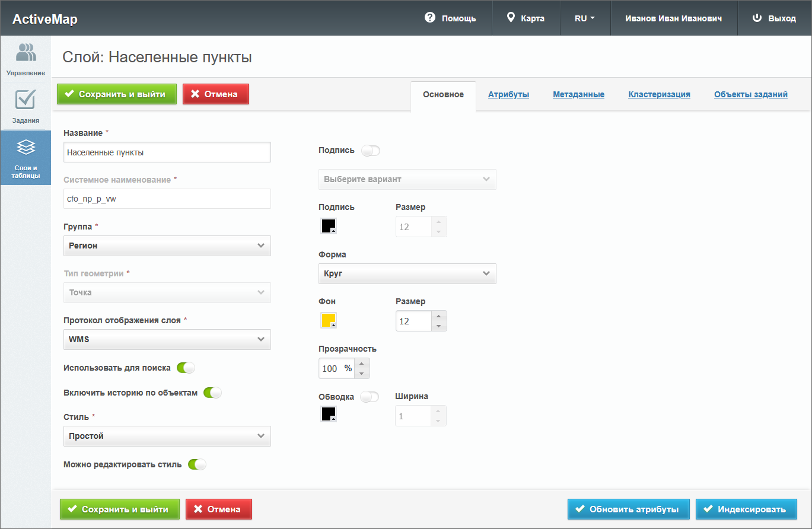812x529 pixels.
Task: Click into the Название text field
Action: click(167, 152)
